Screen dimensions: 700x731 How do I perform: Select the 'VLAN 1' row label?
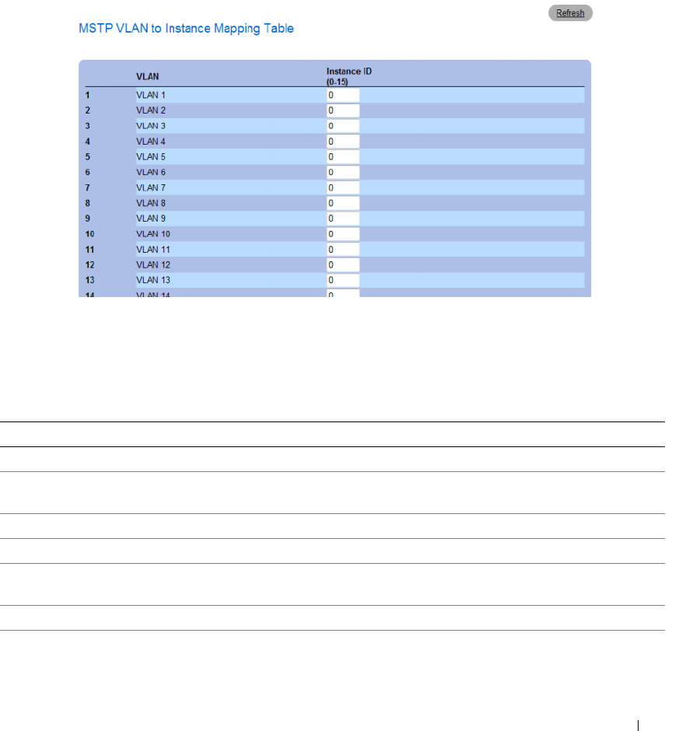coord(151,95)
